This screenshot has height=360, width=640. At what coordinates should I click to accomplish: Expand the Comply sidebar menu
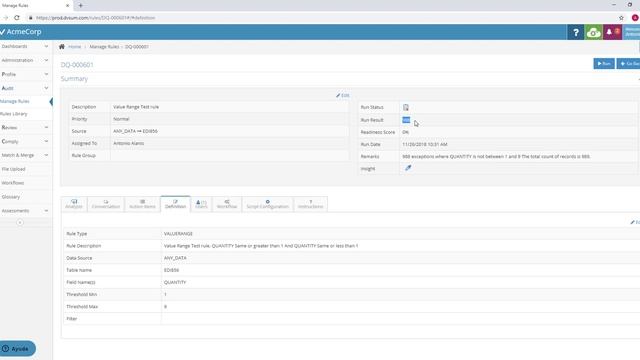pos(25,142)
